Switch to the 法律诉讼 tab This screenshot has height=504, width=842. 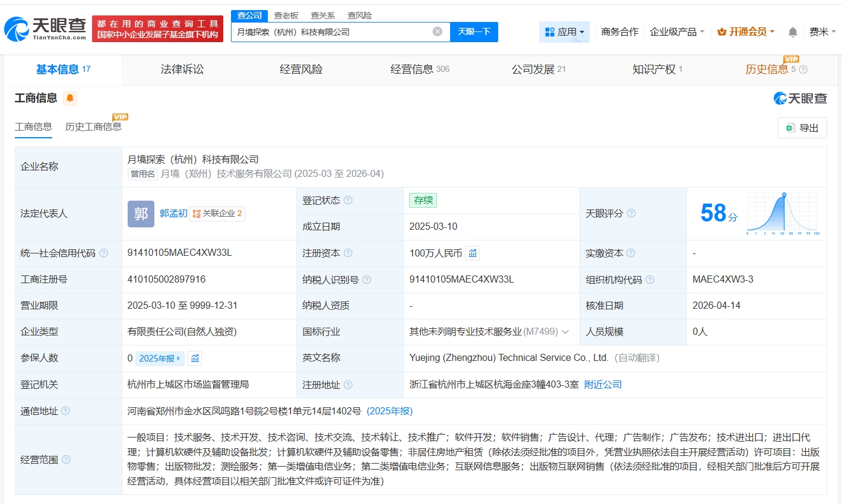click(182, 69)
